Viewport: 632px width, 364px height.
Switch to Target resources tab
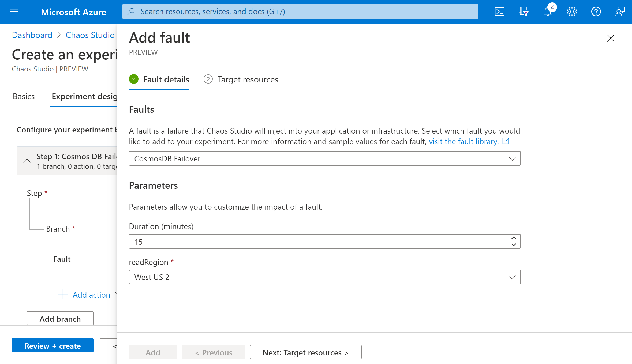[x=248, y=79]
